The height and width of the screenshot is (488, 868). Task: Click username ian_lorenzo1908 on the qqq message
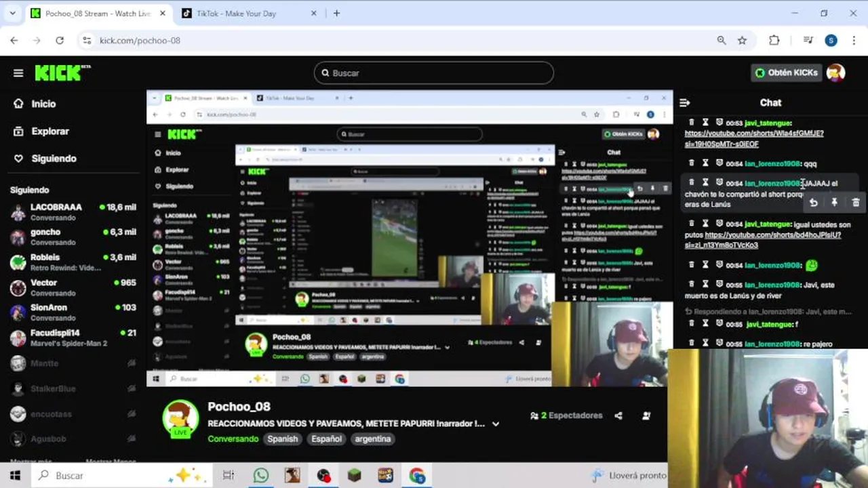[x=772, y=163]
